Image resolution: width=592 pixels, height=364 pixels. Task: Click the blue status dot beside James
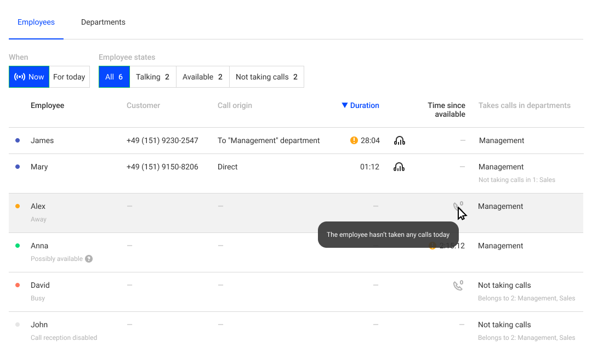pos(18,141)
